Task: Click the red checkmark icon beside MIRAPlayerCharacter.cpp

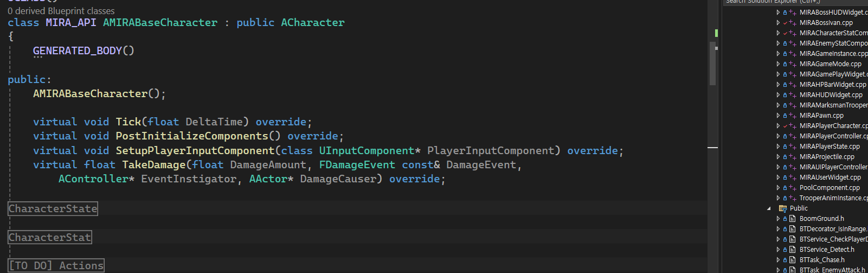Action: pos(785,126)
